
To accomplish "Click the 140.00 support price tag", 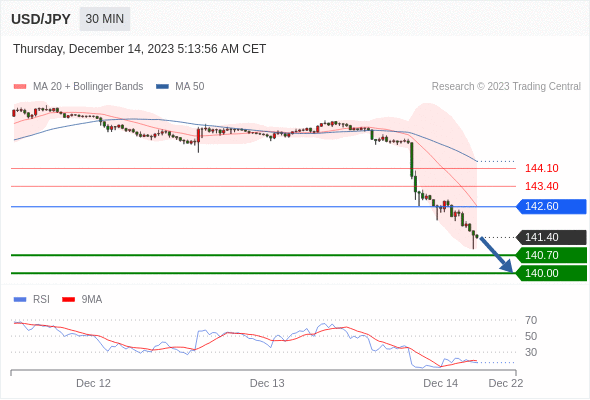I will point(551,273).
